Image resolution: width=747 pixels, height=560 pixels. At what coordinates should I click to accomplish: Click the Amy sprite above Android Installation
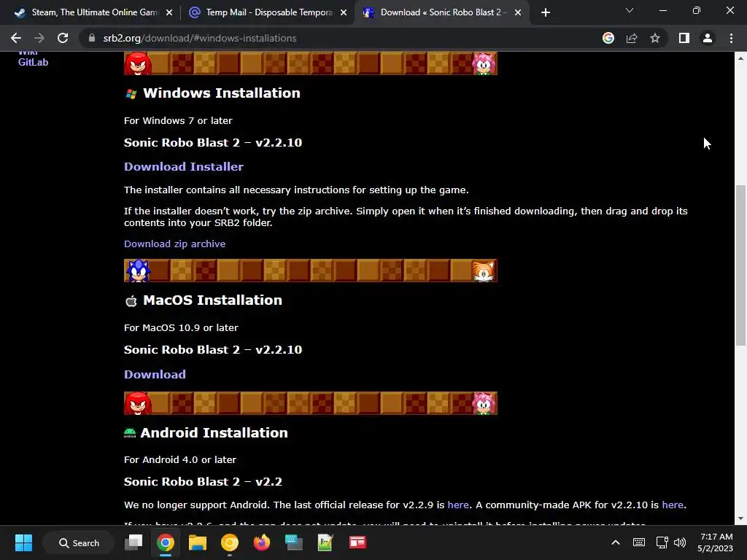click(x=484, y=403)
